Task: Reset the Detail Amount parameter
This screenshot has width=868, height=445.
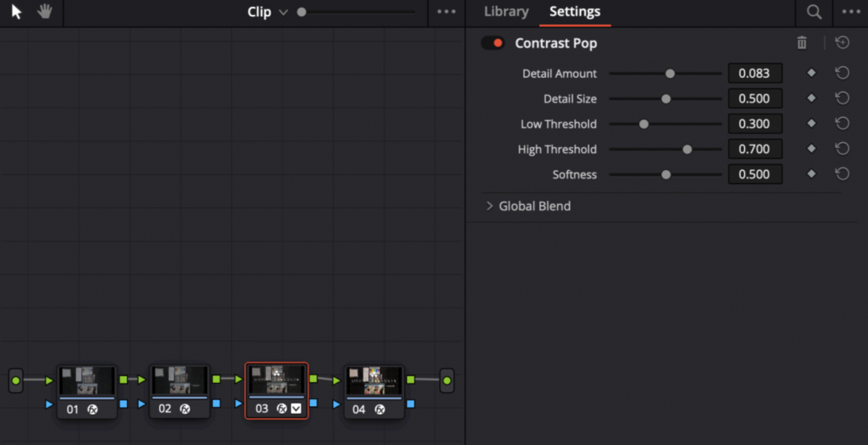Action: 842,73
